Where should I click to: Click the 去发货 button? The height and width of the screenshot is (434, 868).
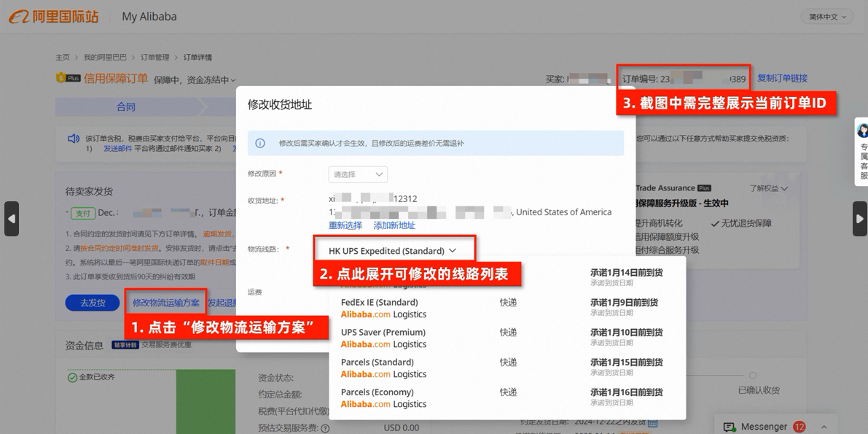(93, 303)
